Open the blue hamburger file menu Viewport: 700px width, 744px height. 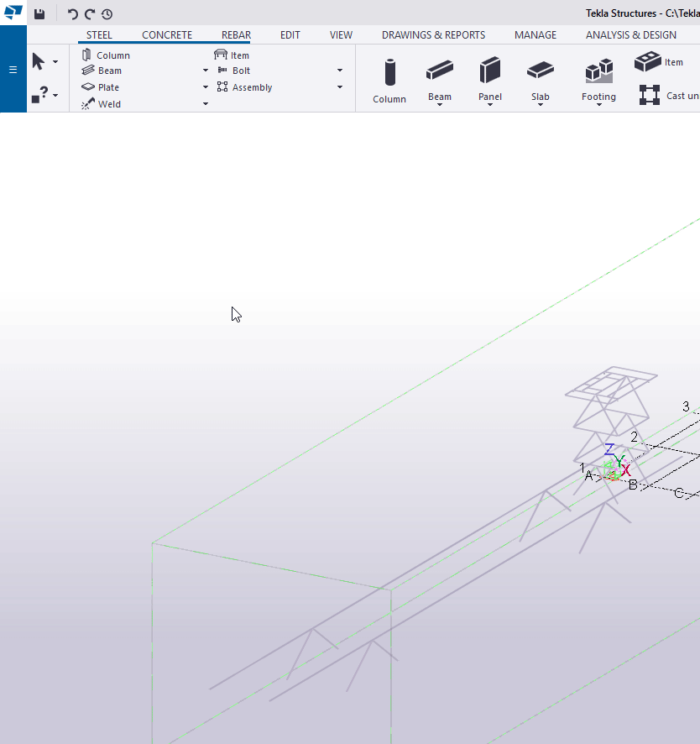click(13, 70)
